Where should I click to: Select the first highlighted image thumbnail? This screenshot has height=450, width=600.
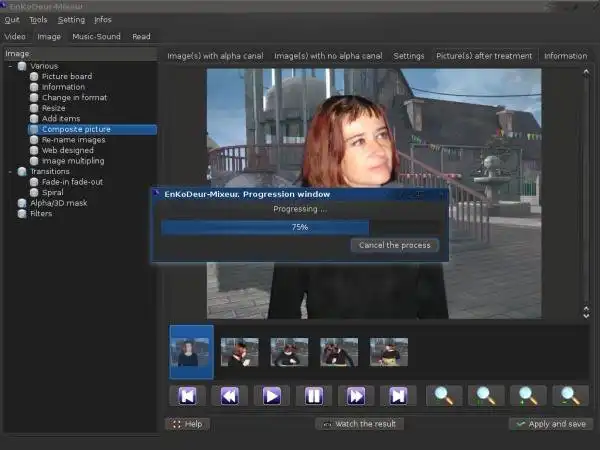pyautogui.click(x=191, y=352)
